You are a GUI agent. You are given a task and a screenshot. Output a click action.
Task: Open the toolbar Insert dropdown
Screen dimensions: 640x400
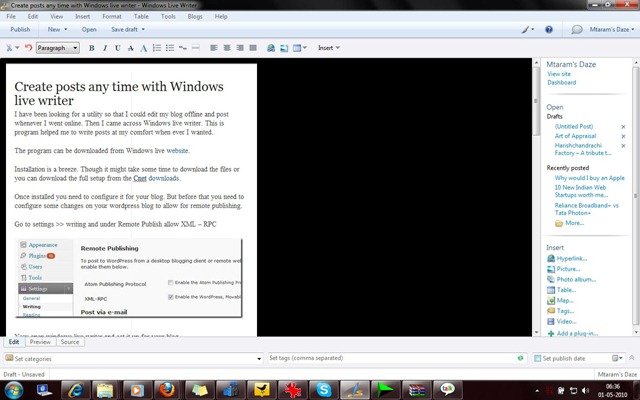pos(329,48)
